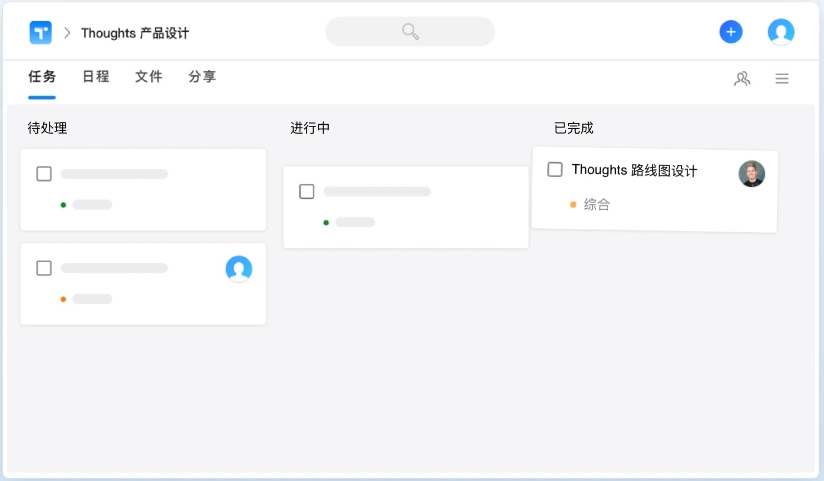Select the 任务 tab

click(42, 77)
